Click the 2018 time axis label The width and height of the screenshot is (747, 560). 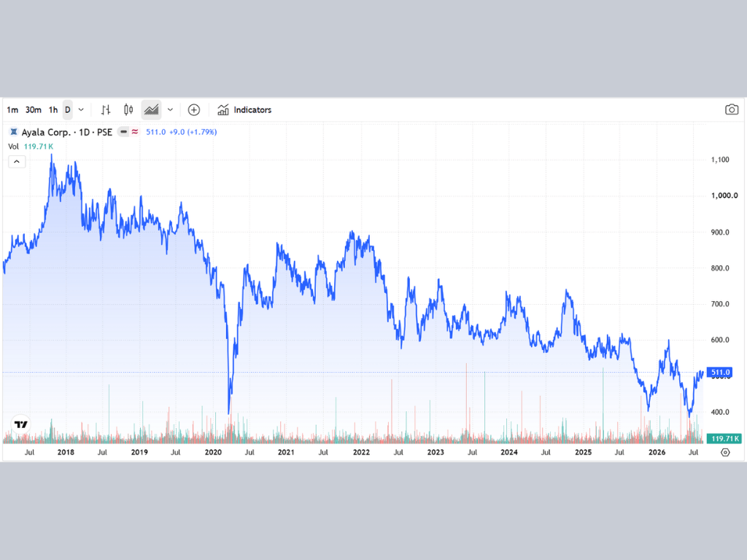coord(66,452)
